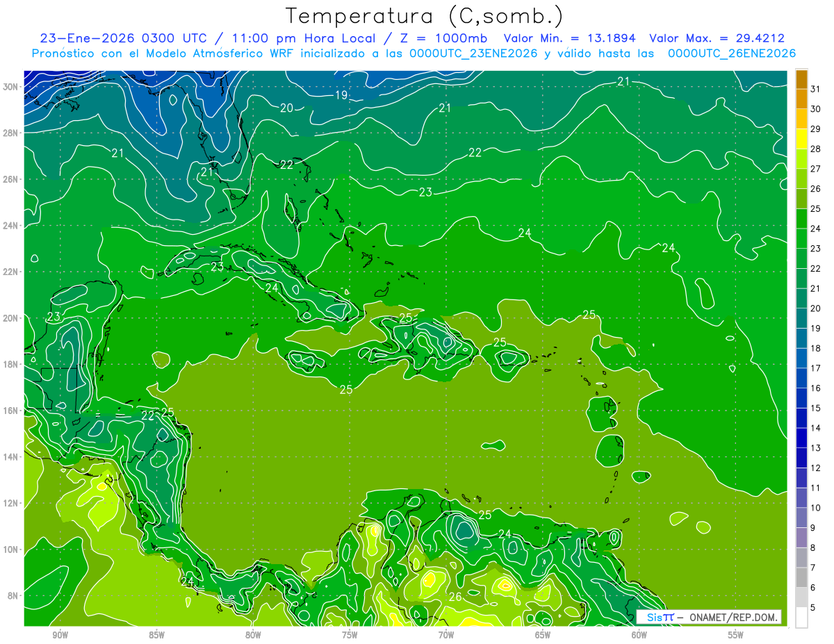Click the 85W longitude axis label
This screenshot has width=834, height=644.
(x=156, y=635)
